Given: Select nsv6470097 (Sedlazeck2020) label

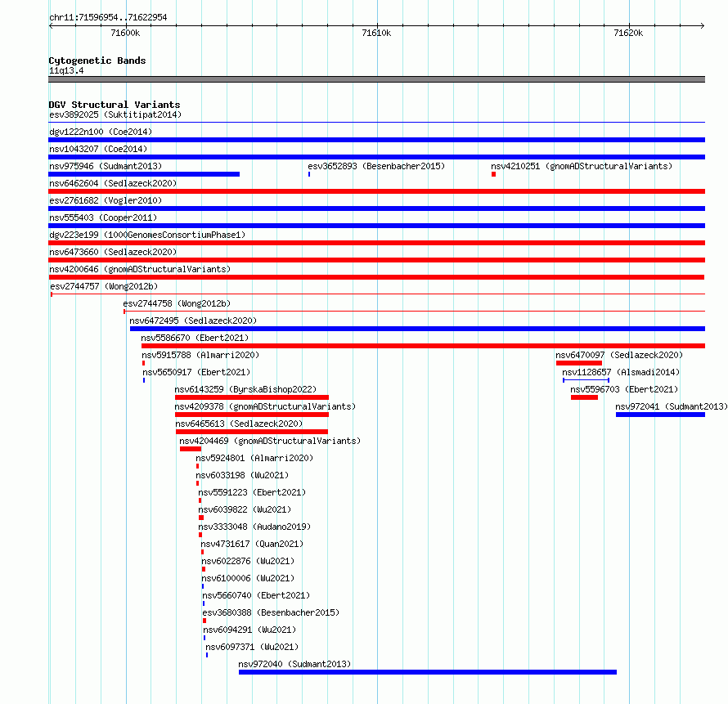Looking at the screenshot, I should click(619, 355).
